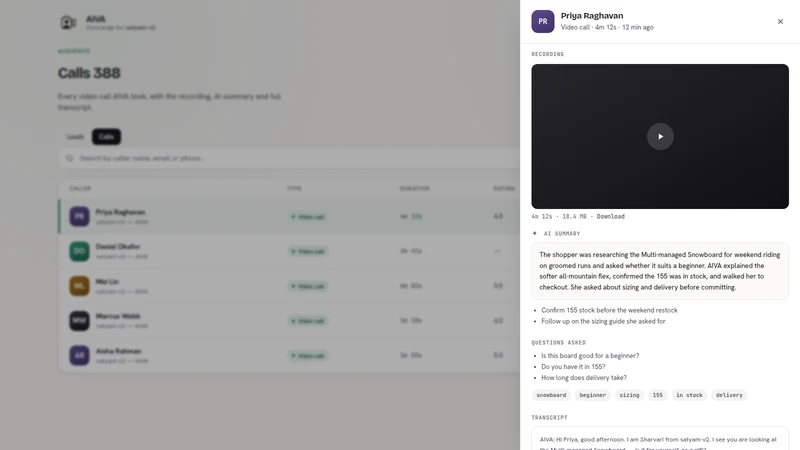Click the transcript box starting 'AIVA: Hi Priya'
The width and height of the screenshot is (800, 450).
[660, 439]
